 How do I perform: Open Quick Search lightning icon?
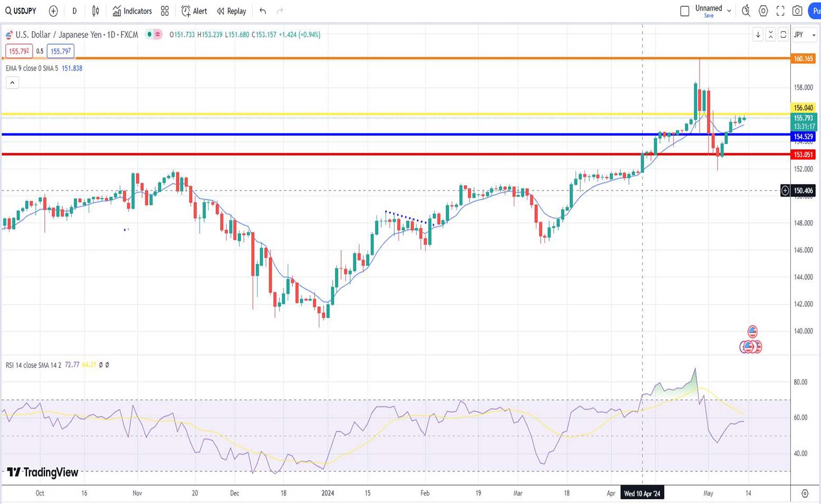745,11
